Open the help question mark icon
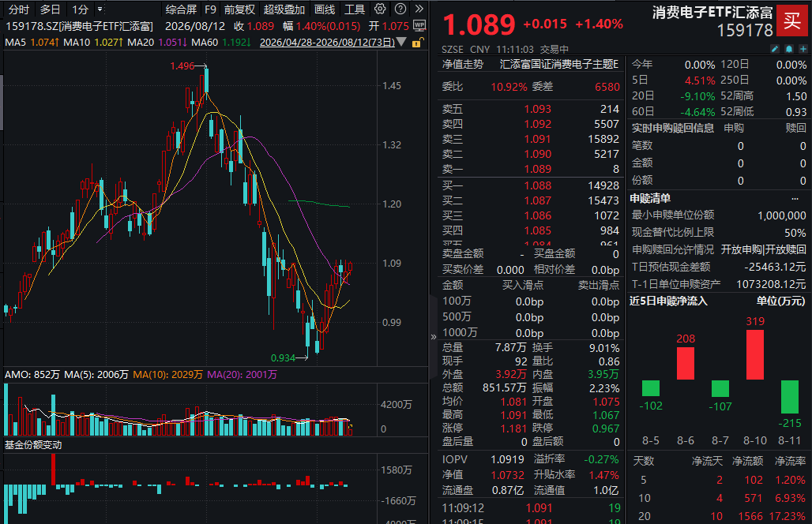The image size is (812, 524). coord(400,9)
